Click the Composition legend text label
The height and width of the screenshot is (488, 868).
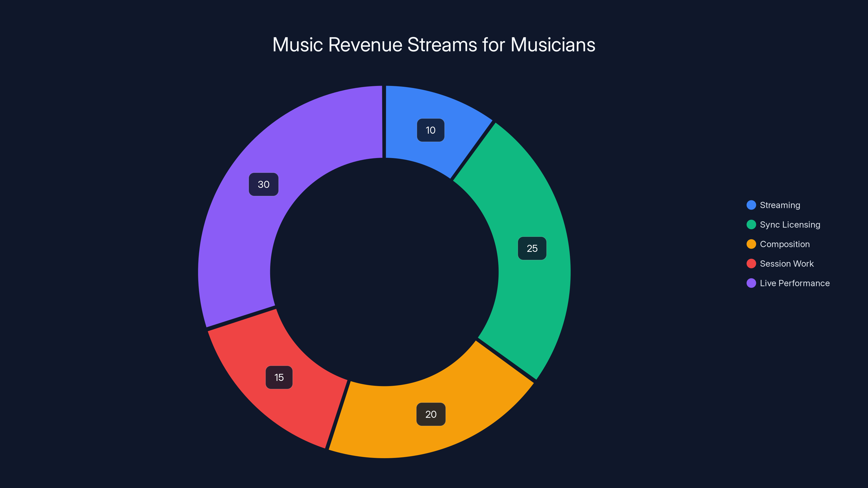click(784, 244)
